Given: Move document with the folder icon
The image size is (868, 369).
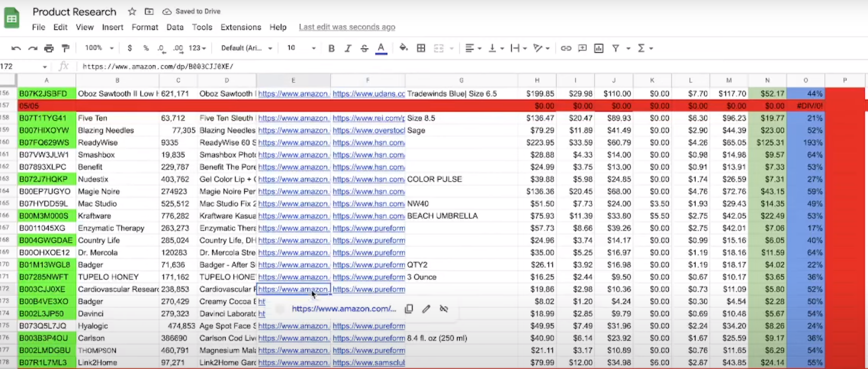Looking at the screenshot, I should (149, 11).
